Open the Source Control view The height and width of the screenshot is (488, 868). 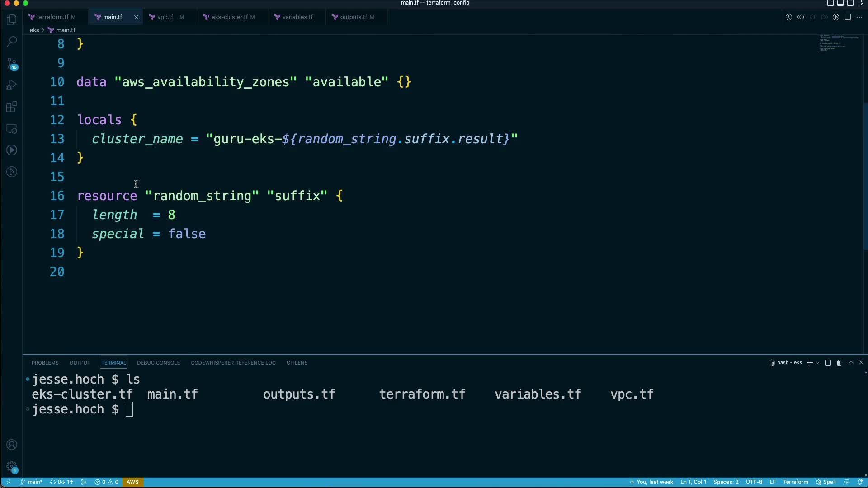(12, 63)
